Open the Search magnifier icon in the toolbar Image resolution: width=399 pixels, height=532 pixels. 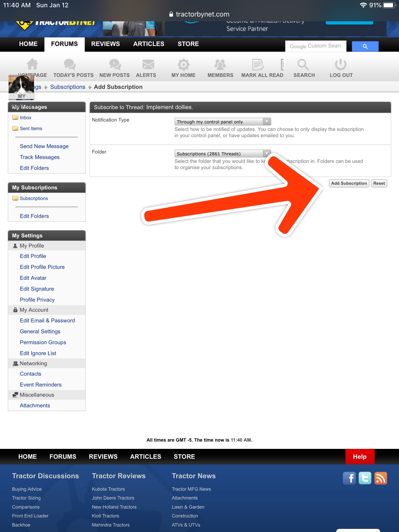point(303,65)
